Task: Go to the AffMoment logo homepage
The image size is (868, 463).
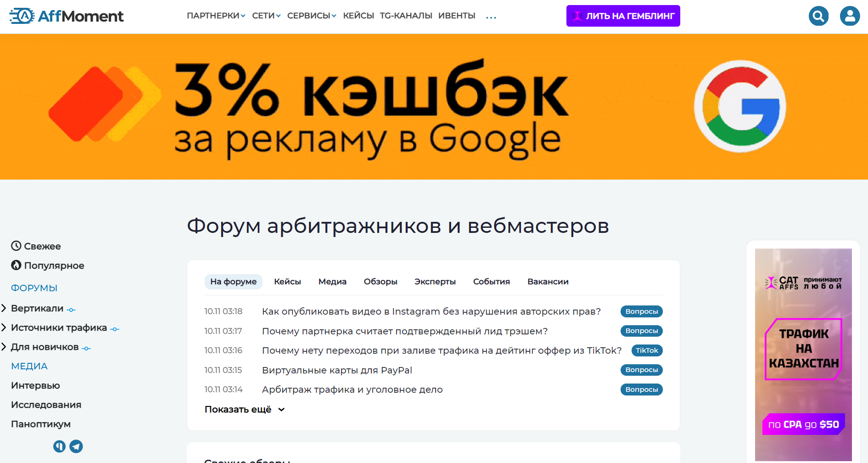Action: click(67, 16)
